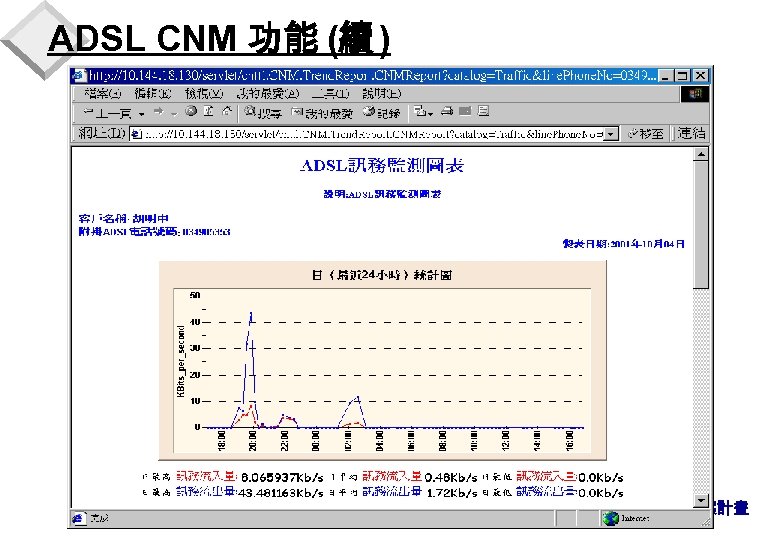The image size is (780, 540).
Task: Click the 連結 Links toolbar label
Action: coord(691,133)
